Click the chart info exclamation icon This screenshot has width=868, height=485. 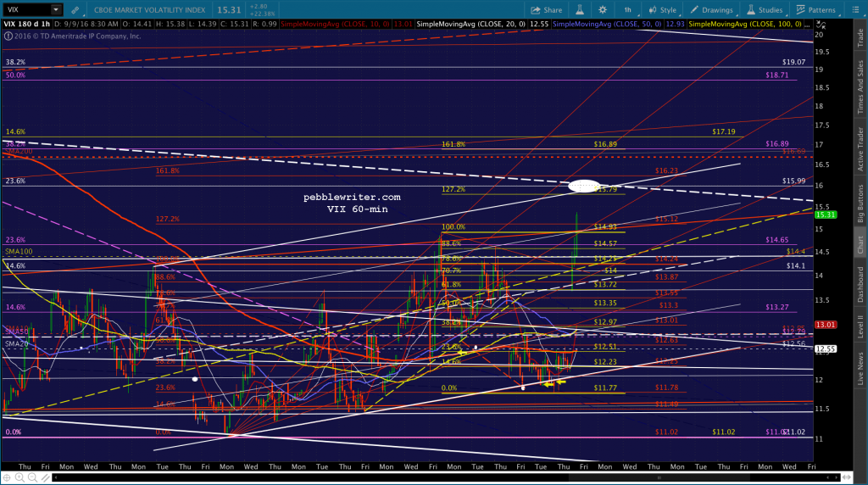click(x=8, y=36)
